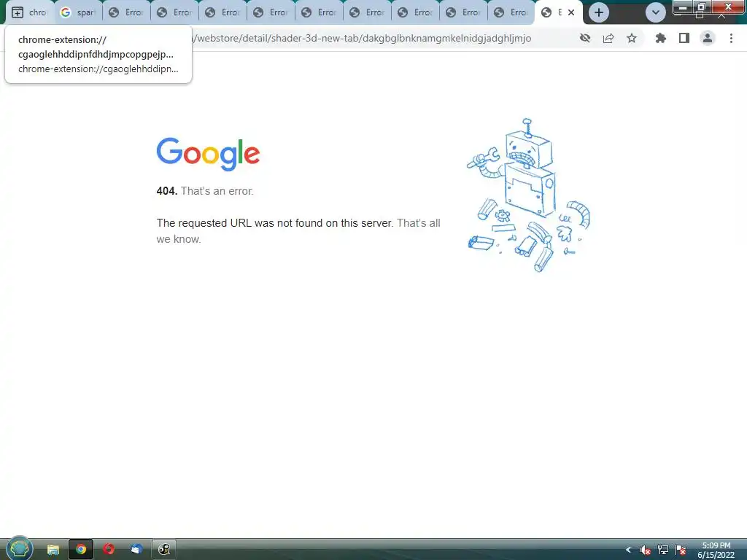747x560 pixels.
Task: Open the third-party cookies blocked eye icon
Action: click(585, 38)
